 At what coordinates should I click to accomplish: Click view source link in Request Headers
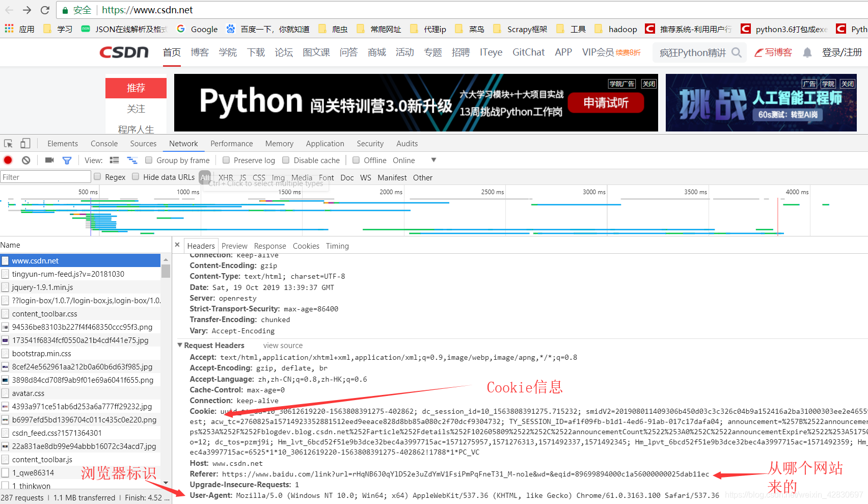tap(283, 346)
